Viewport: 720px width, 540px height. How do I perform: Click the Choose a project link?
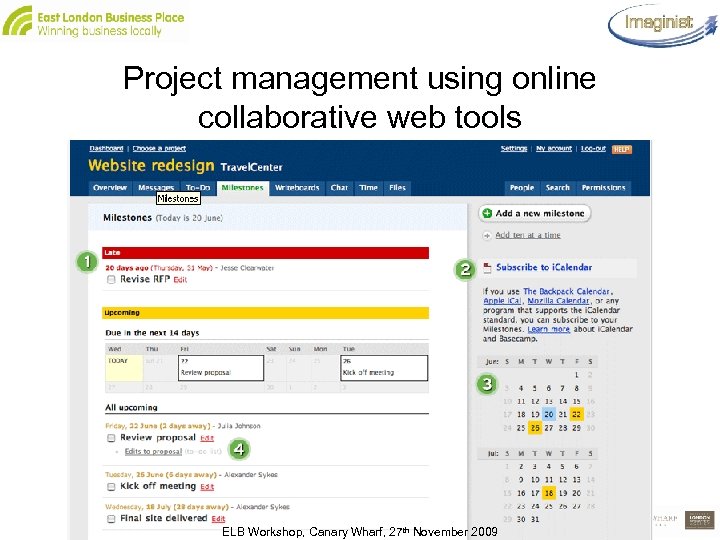pos(159,148)
